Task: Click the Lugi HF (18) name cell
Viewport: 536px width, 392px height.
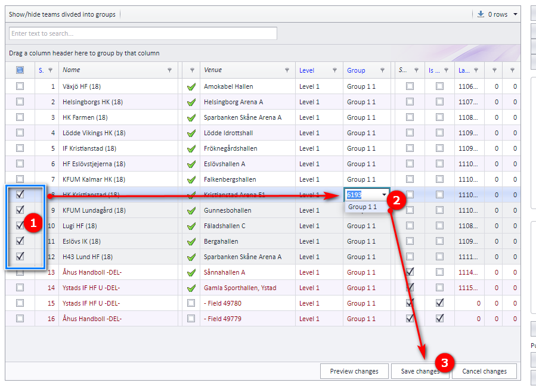Action: pyautogui.click(x=118, y=226)
